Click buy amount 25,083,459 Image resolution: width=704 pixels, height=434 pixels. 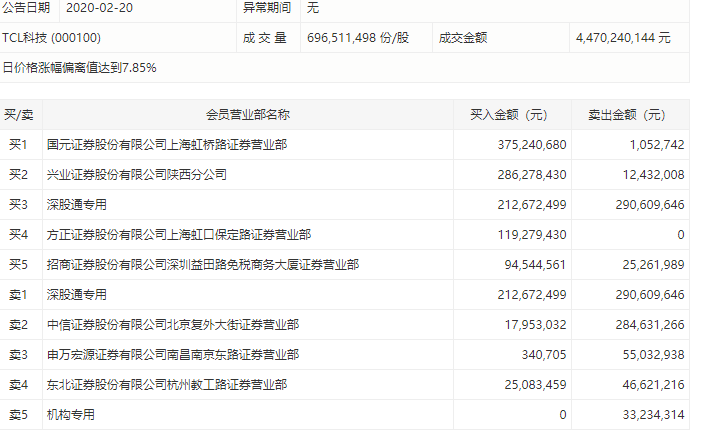click(535, 385)
